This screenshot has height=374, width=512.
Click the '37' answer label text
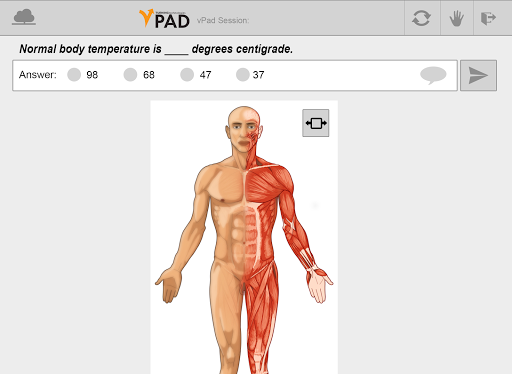pos(258,75)
